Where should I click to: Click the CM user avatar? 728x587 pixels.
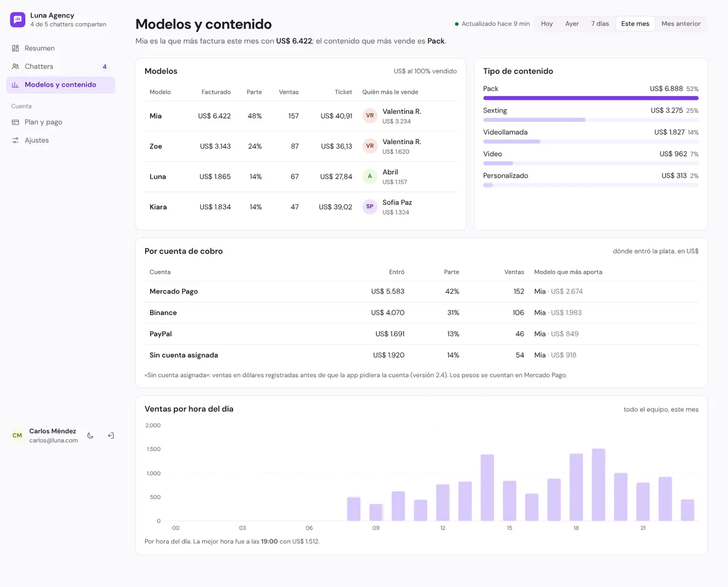(x=17, y=436)
